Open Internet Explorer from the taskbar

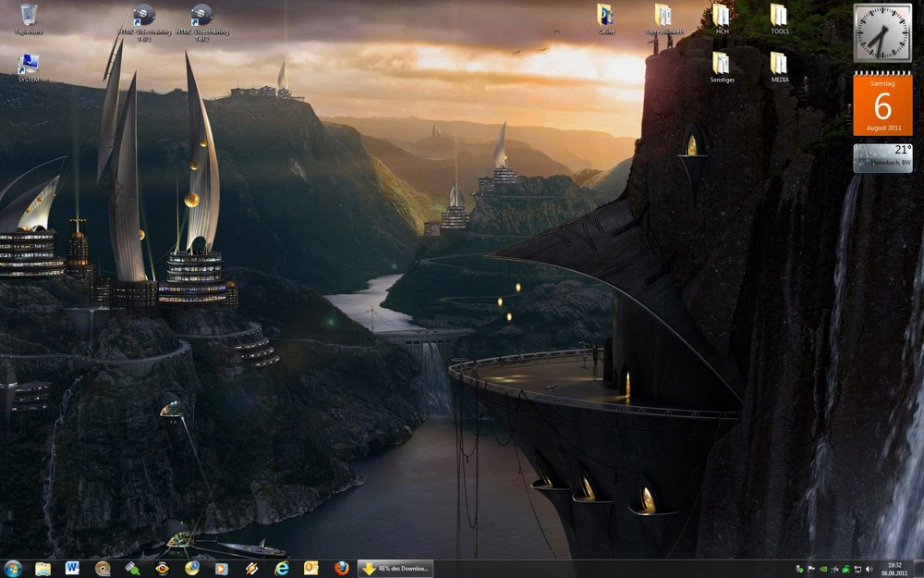[x=282, y=568]
